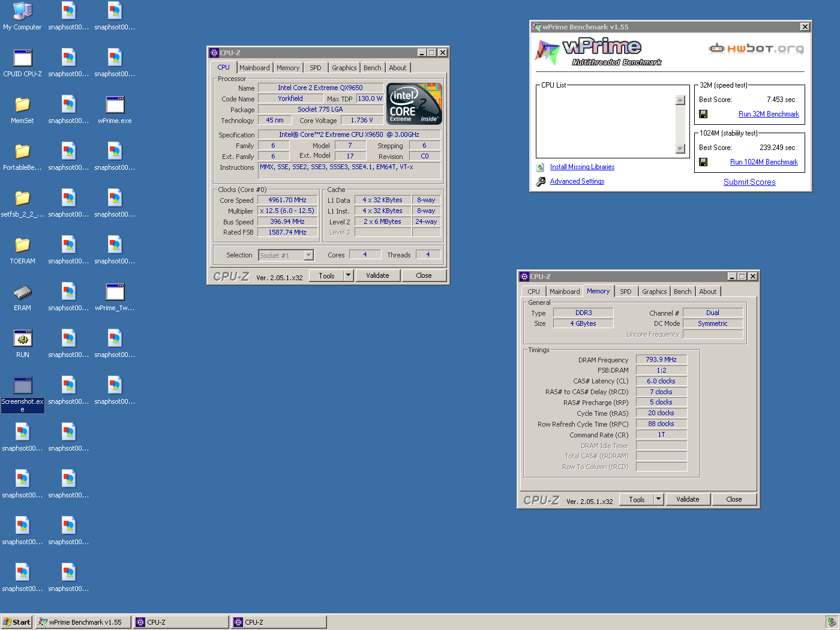Screen dimensions: 840x630
Task: Open the Memory tab in CPU-specs window
Action: (288, 68)
